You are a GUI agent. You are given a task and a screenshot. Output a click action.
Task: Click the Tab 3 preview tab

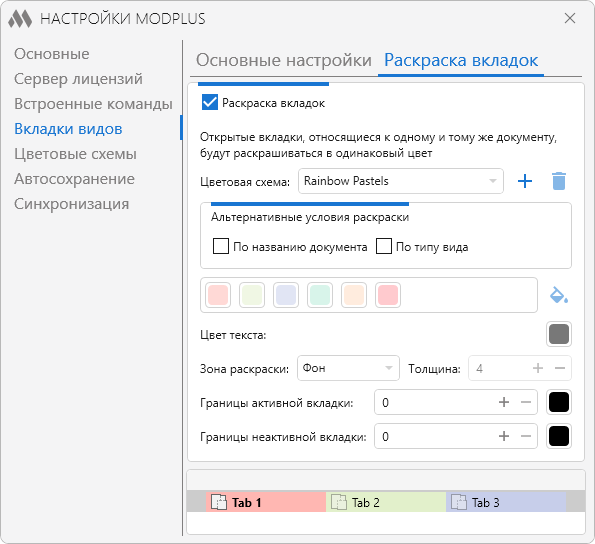506,502
